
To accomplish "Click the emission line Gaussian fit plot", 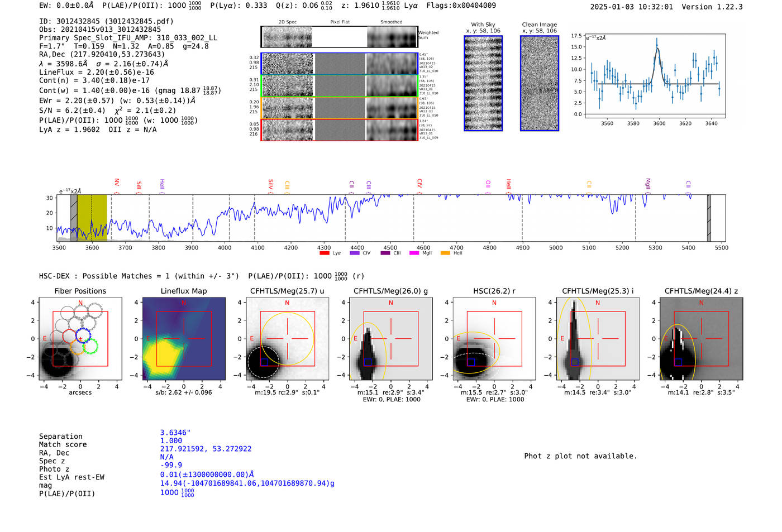I will click(655, 76).
